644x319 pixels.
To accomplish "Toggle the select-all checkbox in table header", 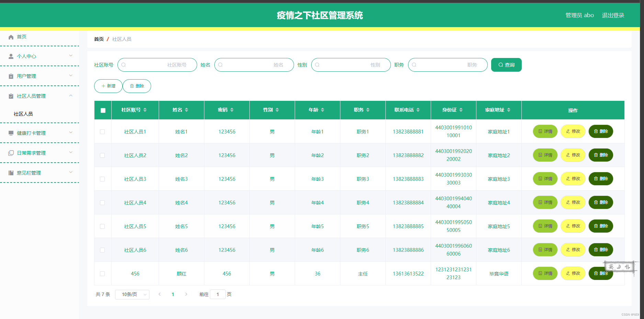I will pyautogui.click(x=102, y=110).
